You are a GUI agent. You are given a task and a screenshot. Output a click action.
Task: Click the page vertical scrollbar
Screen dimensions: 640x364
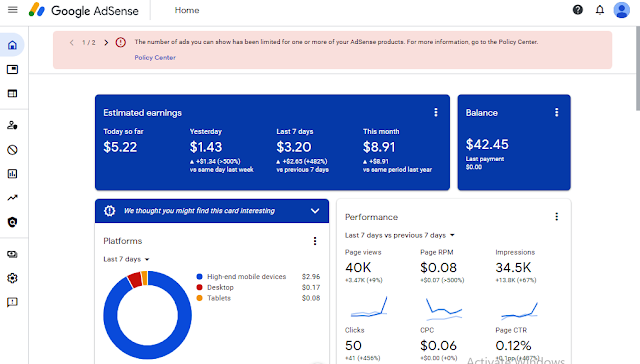click(x=638, y=69)
